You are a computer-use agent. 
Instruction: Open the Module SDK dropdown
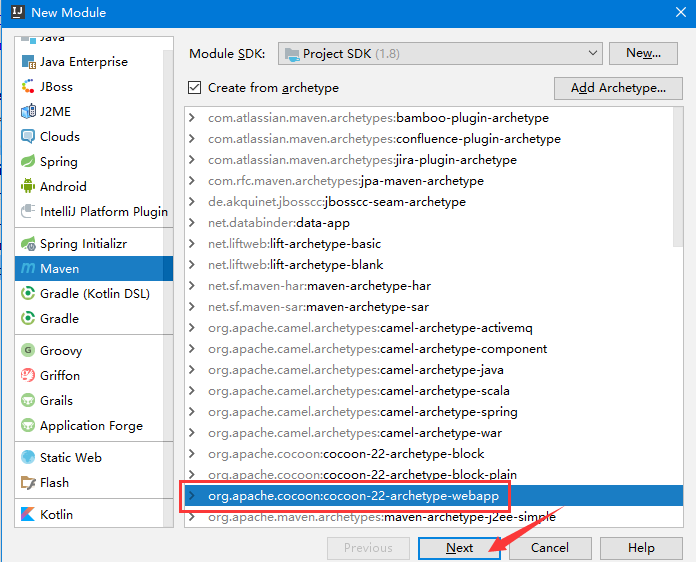click(x=440, y=54)
